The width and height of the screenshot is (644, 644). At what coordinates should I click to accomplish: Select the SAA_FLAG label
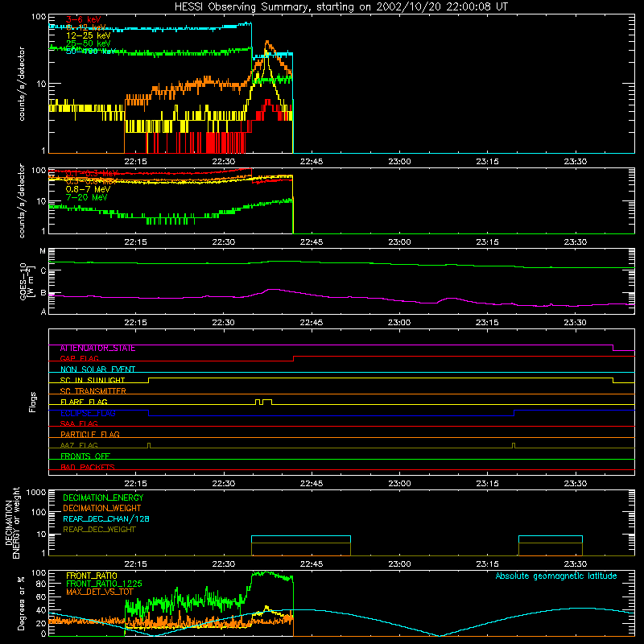point(79,424)
